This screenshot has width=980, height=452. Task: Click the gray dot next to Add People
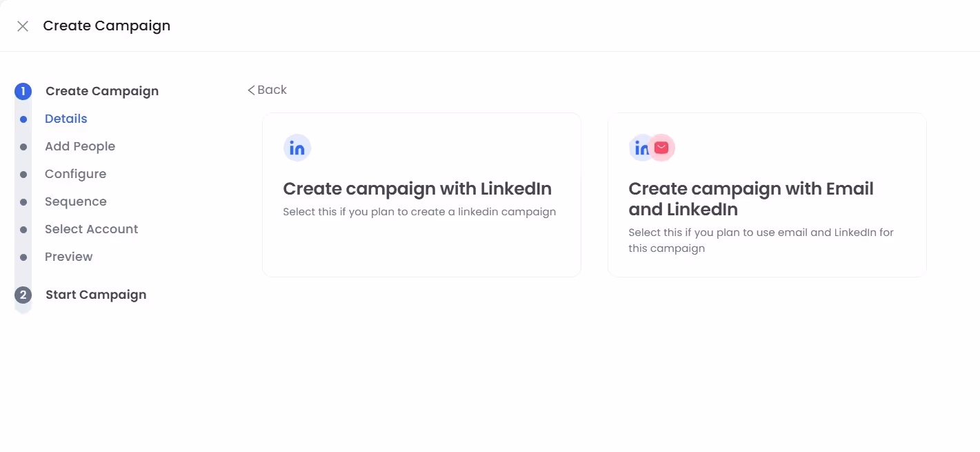23,146
